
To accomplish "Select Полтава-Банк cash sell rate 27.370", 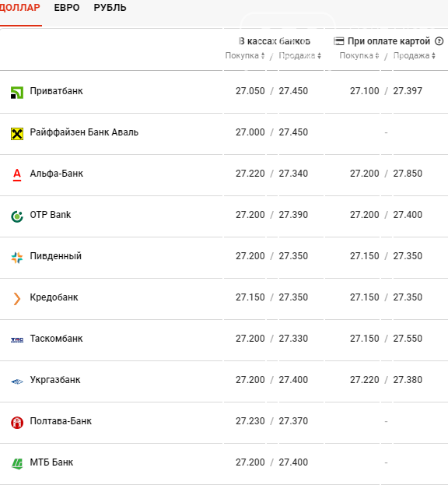I will (293, 421).
